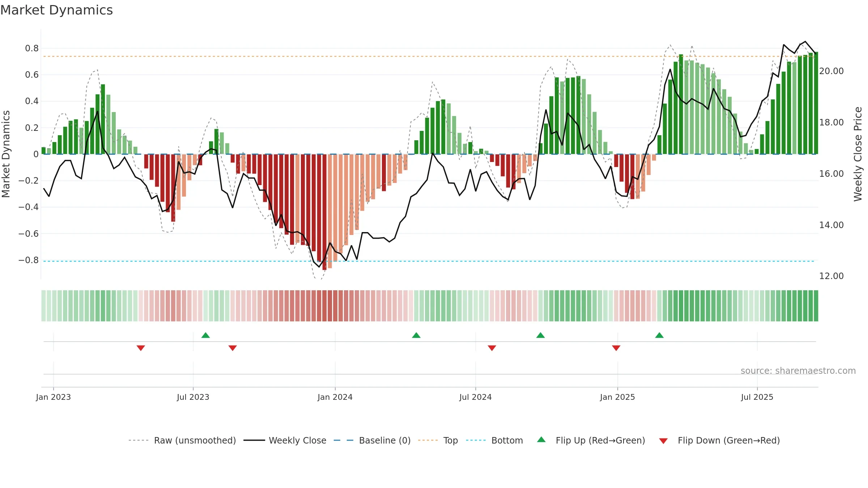
Task: Click the red flip-down triangle after Jul 2024
Action: 492,348
